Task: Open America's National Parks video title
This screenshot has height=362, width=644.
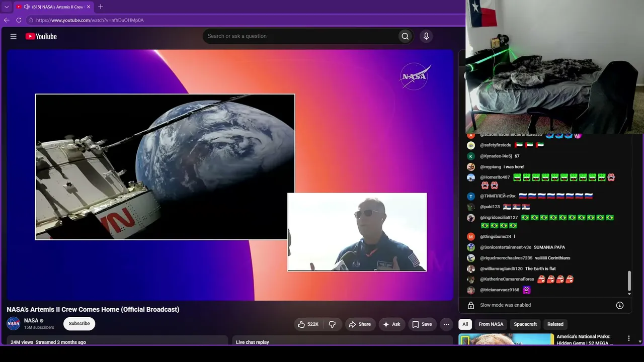Action: (585, 340)
